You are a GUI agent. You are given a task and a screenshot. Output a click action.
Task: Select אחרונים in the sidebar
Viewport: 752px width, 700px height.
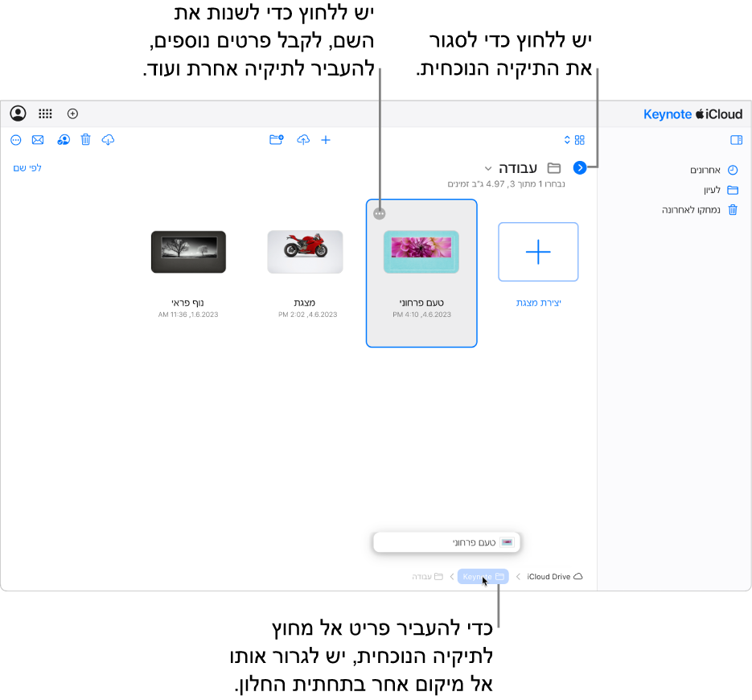point(713,170)
